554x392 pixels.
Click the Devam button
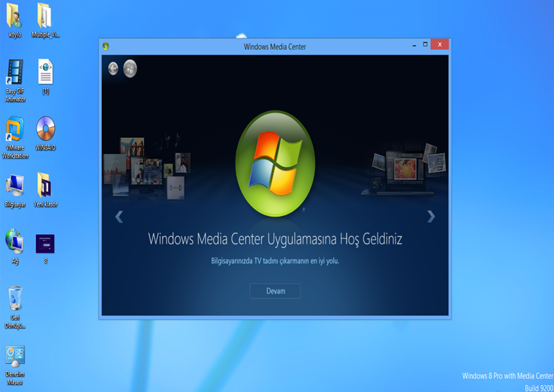275,291
